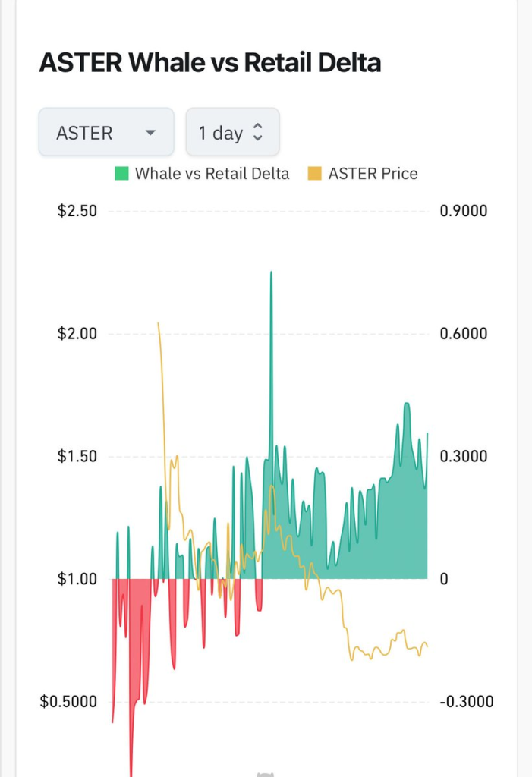Screen dimensions: 532x777
Task: Click the $1.50 price axis label
Action: pyautogui.click(x=77, y=457)
